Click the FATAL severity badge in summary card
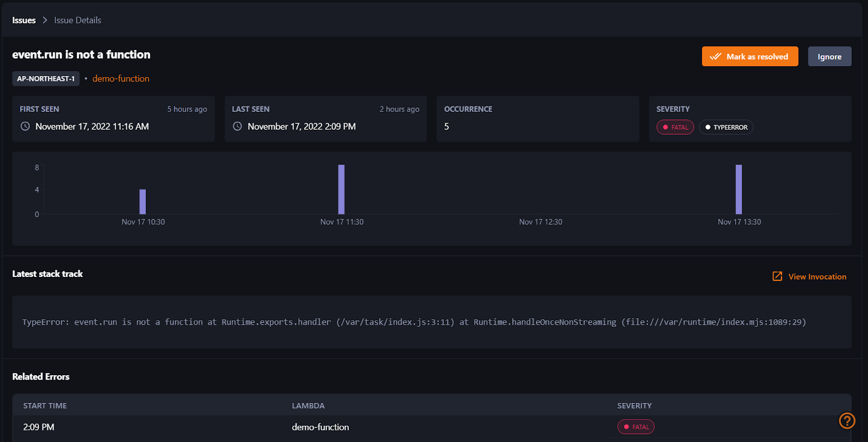This screenshot has height=442, width=868. coord(675,127)
